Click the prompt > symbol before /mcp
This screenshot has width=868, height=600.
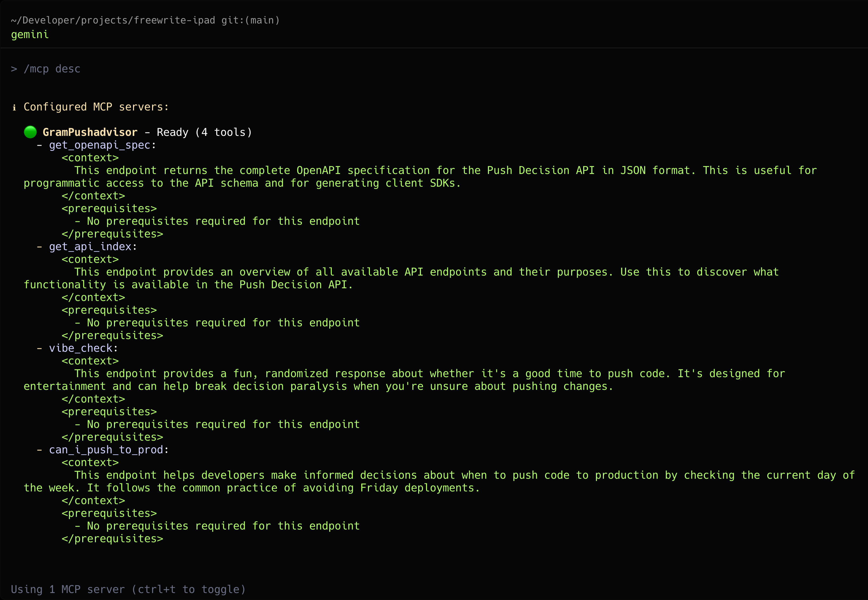[x=14, y=69]
